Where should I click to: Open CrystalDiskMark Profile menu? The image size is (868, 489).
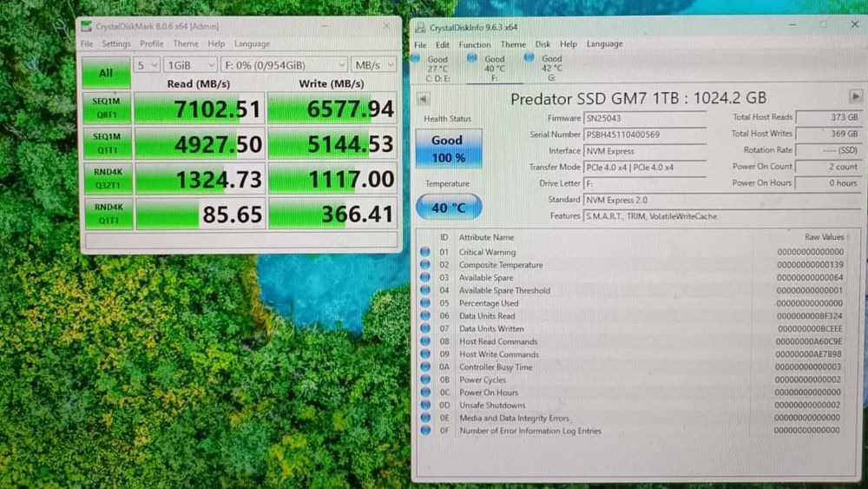(x=152, y=43)
